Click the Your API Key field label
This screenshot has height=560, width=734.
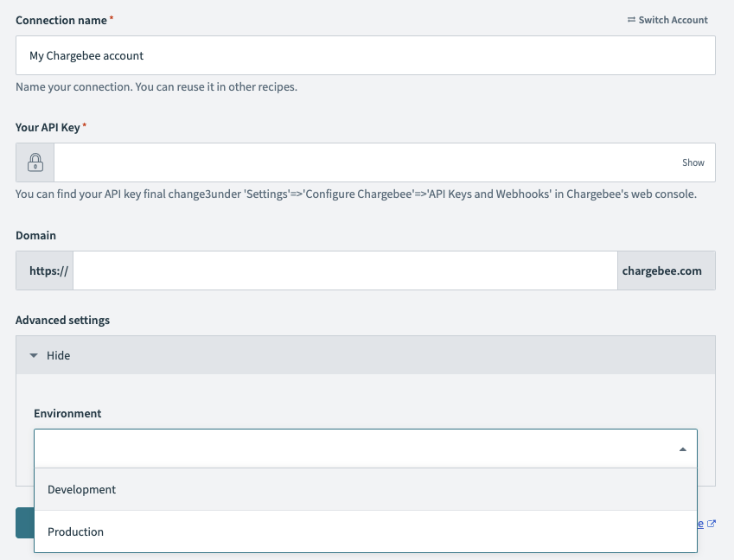(x=48, y=127)
